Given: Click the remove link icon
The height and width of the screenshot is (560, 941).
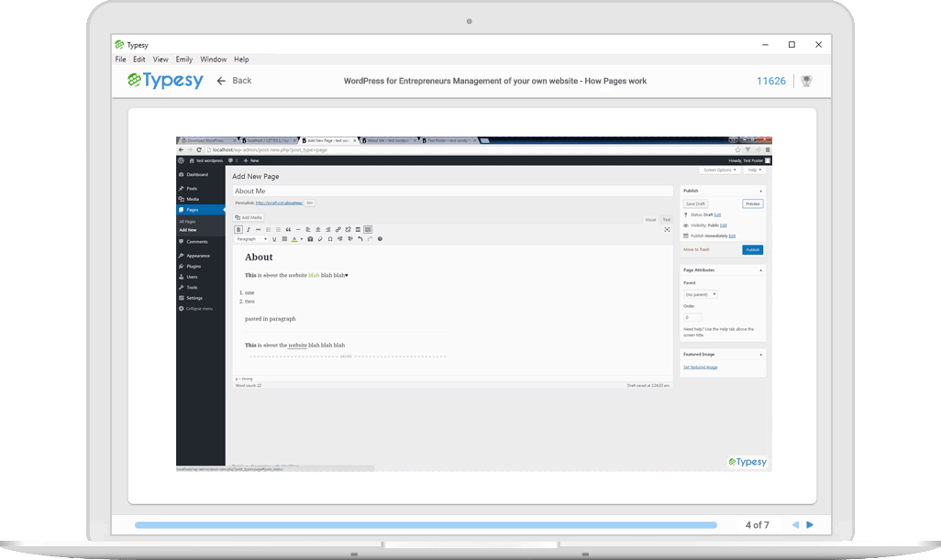Looking at the screenshot, I should pos(349,230).
